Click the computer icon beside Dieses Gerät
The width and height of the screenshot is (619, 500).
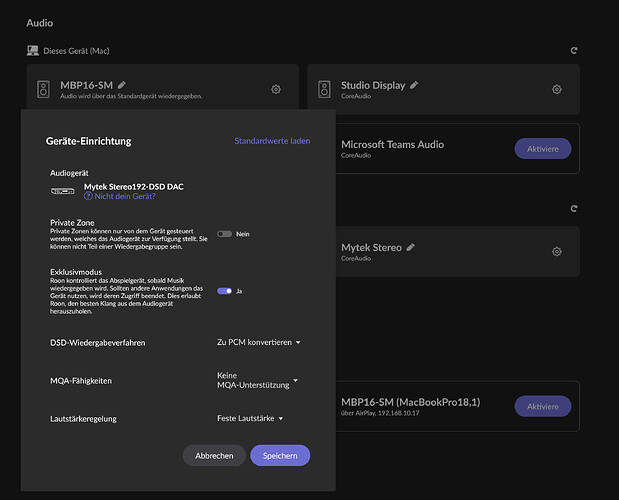click(33, 51)
